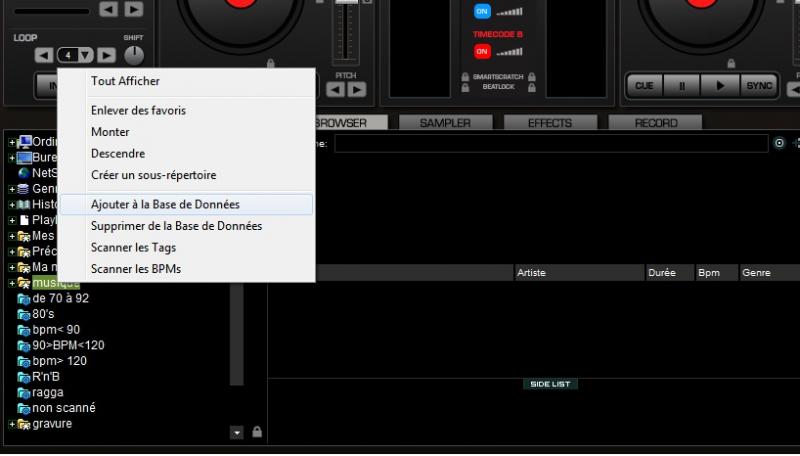Click the musique favorite folder icon
Screen dimensions: 800x456
(x=23, y=283)
